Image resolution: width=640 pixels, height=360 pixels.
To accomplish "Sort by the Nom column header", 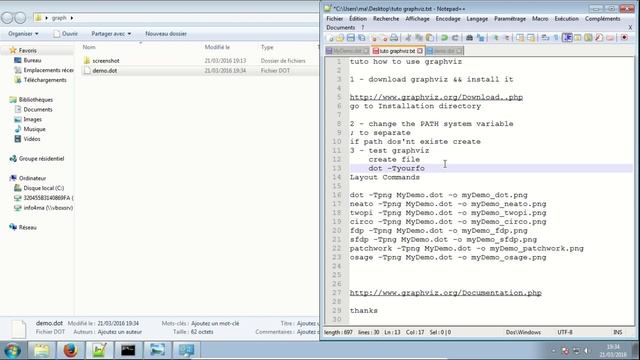I will (89, 47).
